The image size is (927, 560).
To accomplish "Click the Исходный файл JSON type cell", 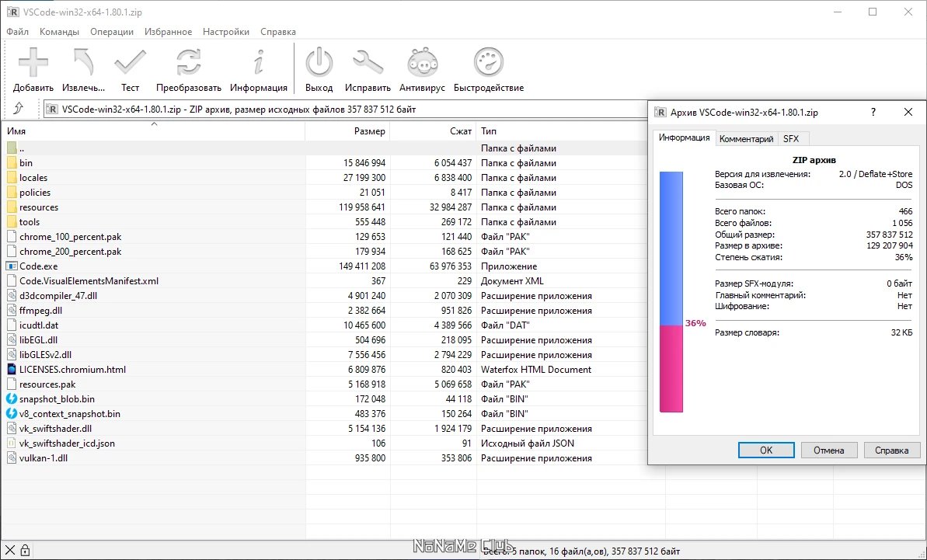I will [x=528, y=443].
